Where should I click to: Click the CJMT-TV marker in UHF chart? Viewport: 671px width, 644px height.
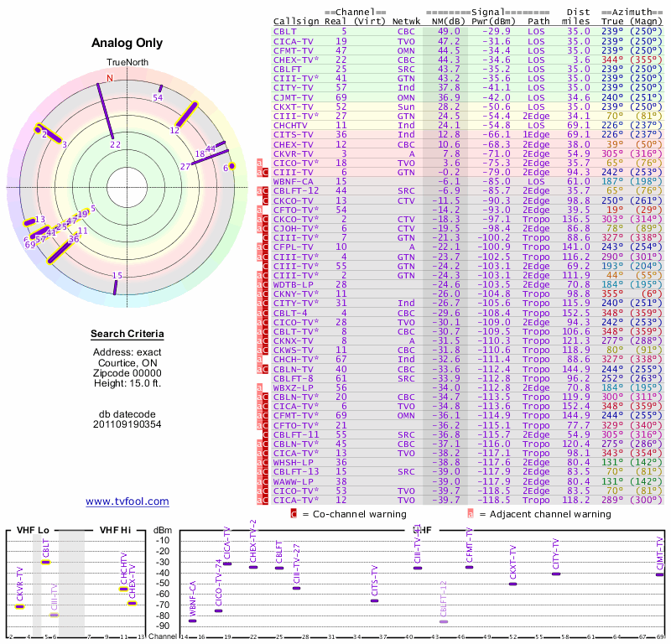pyautogui.click(x=659, y=574)
